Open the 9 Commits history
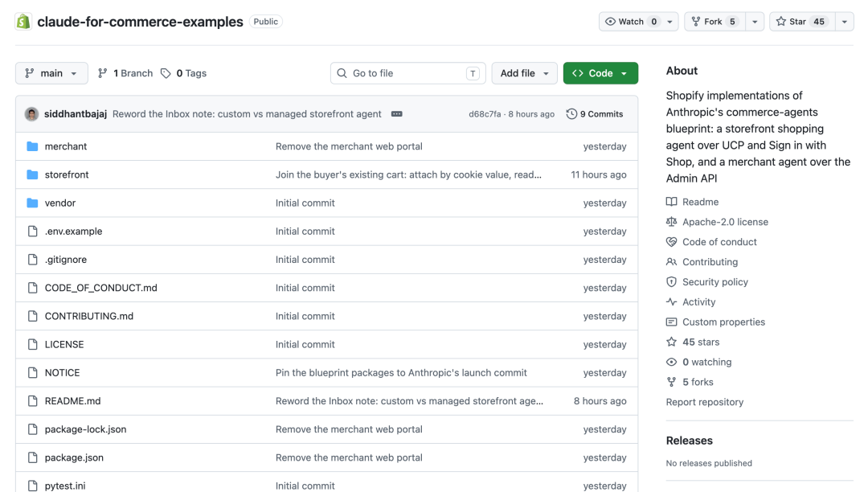 (595, 113)
